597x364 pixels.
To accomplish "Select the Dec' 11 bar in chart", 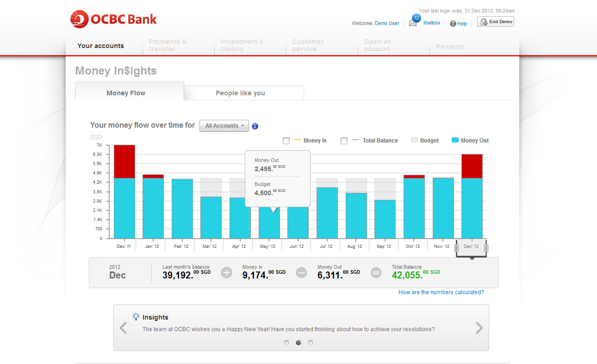I will (124, 191).
